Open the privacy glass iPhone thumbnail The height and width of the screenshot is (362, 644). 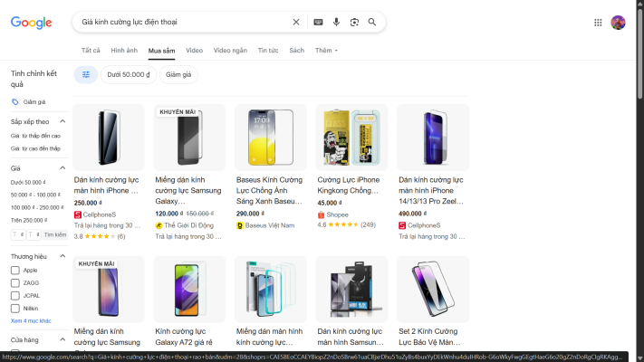point(109,138)
